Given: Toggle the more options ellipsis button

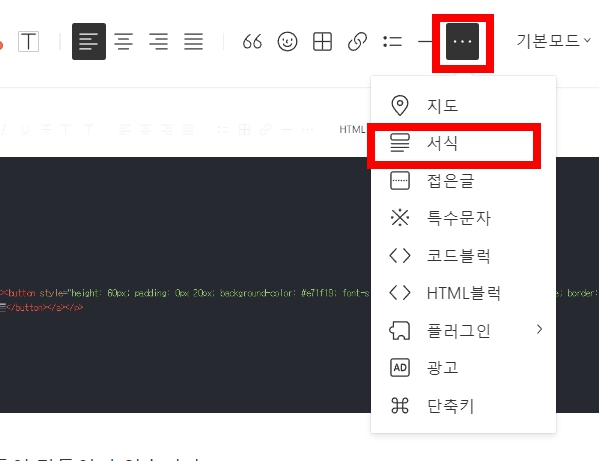Looking at the screenshot, I should [463, 41].
